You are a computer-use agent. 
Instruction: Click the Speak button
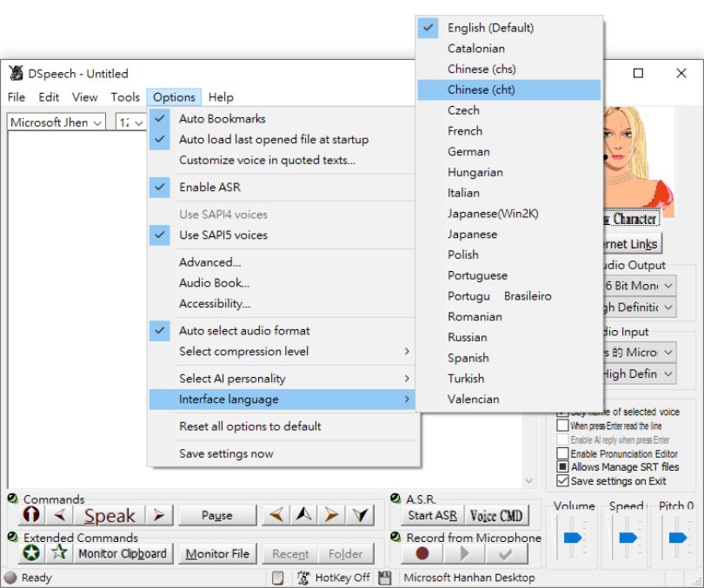(110, 515)
